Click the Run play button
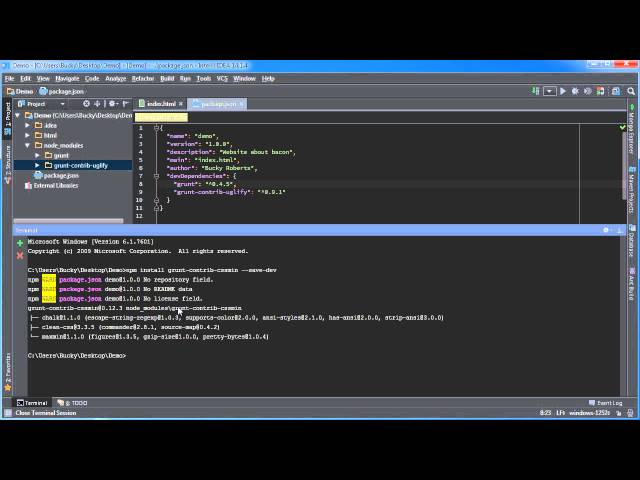Viewport: 640px width, 480px height. pos(563,91)
